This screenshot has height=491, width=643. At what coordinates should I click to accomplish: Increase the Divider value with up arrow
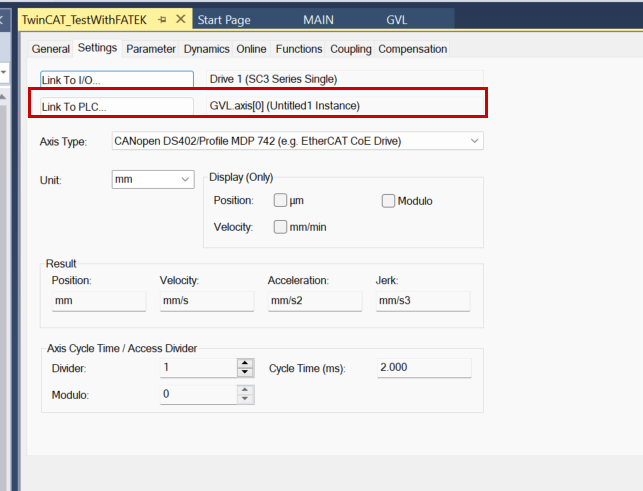pos(245,363)
